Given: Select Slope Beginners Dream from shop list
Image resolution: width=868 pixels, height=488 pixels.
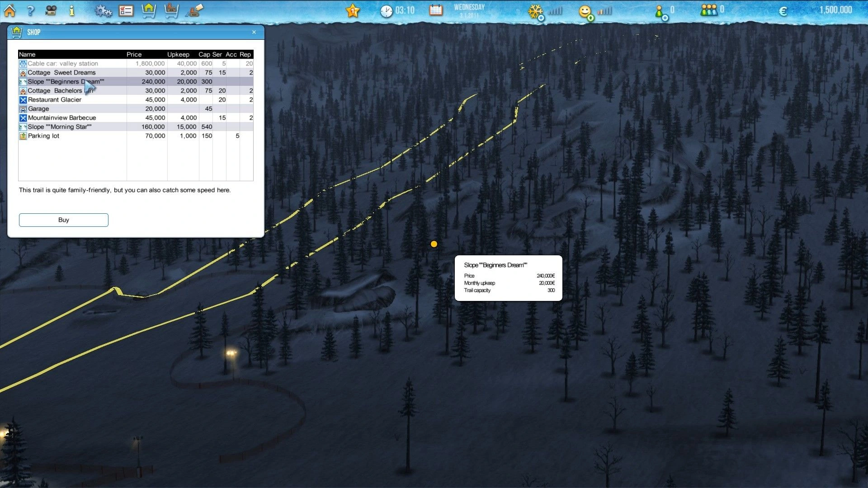Looking at the screenshot, I should click(65, 82).
